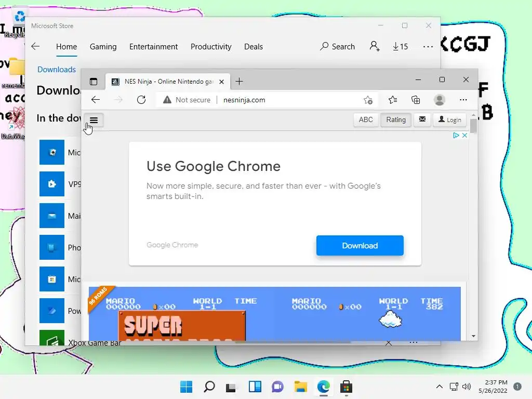Viewport: 532px width, 399px height.
Task: Open Widgets on taskbar
Action: 255,387
